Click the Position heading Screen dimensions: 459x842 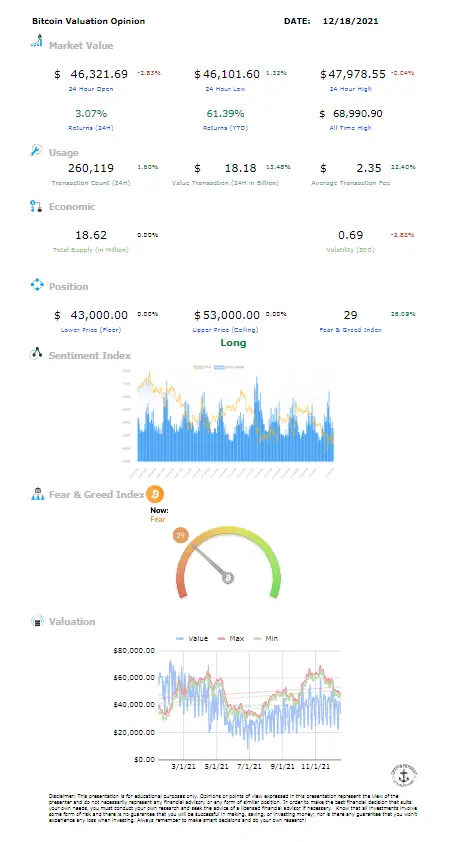click(68, 286)
